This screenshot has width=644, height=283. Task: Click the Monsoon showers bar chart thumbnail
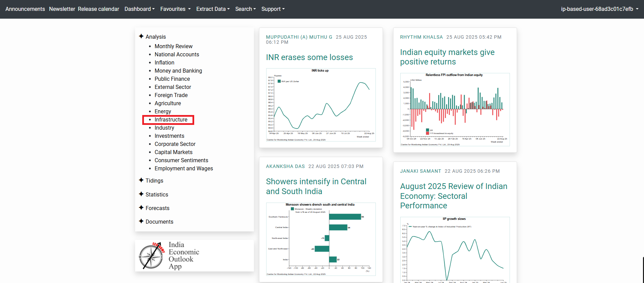tap(321, 239)
